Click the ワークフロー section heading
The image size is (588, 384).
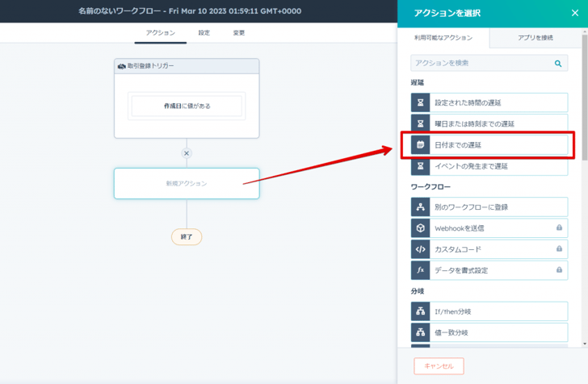pyautogui.click(x=430, y=186)
